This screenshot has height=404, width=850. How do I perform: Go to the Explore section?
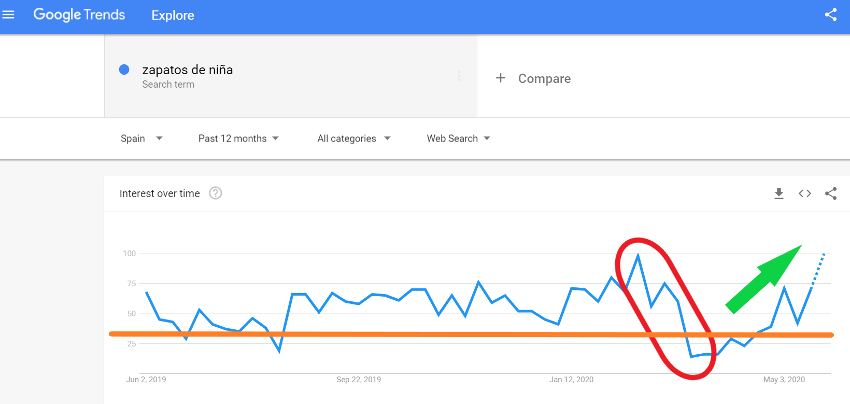(173, 16)
